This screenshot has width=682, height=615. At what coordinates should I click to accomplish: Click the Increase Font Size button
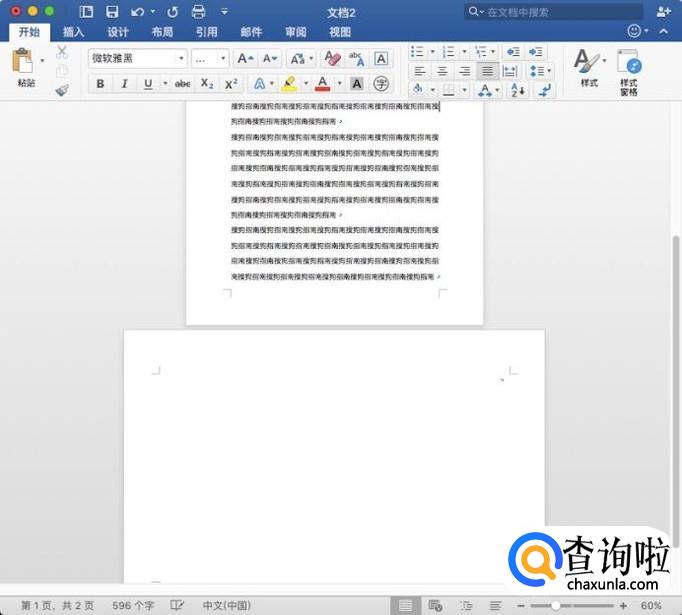click(246, 59)
